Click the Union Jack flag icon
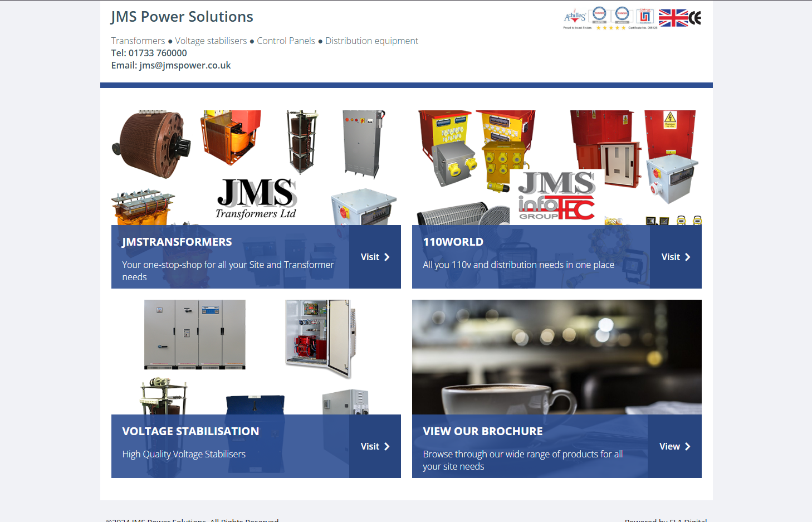This screenshot has width=812, height=522. 673,17
